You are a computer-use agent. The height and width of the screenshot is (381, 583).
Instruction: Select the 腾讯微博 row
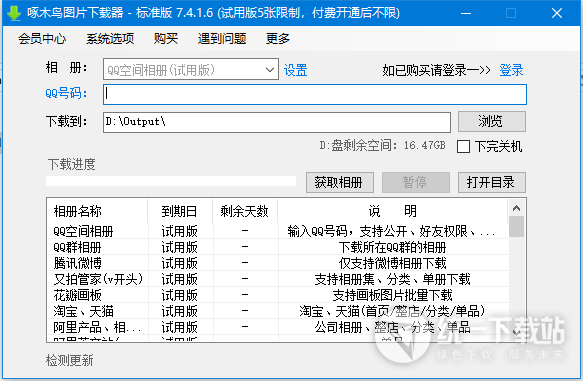[x=278, y=263]
